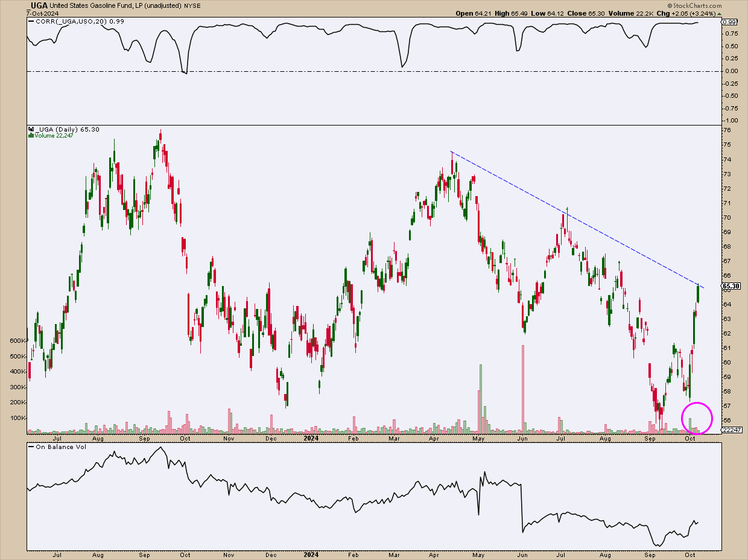Click the NYSE exchange label
Image resolution: width=748 pixels, height=560 pixels.
(x=192, y=5)
